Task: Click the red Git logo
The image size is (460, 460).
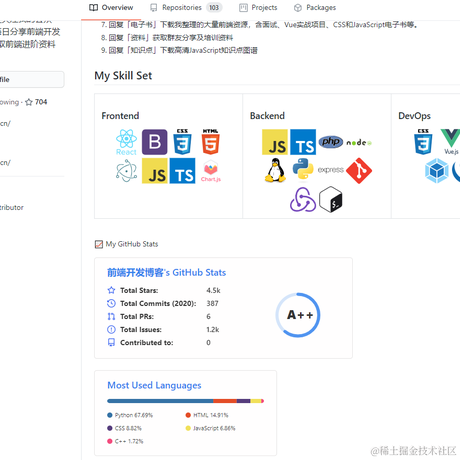Action: point(359,171)
